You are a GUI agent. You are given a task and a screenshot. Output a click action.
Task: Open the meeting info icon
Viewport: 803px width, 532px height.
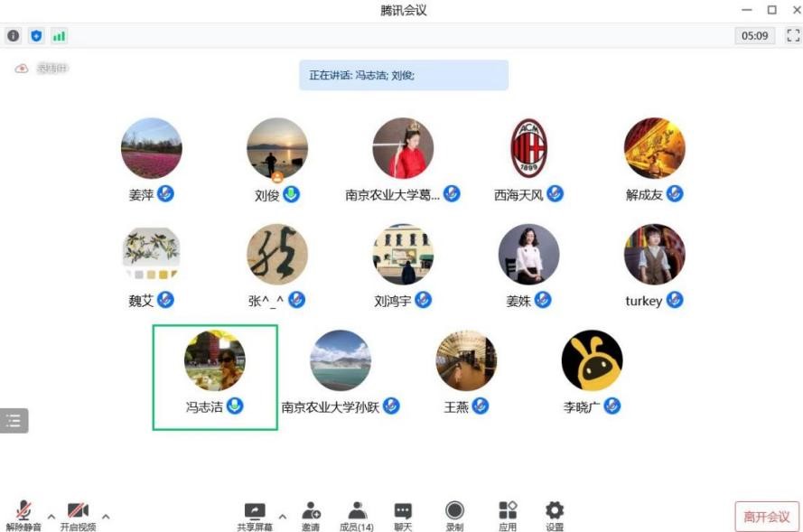coord(14,36)
